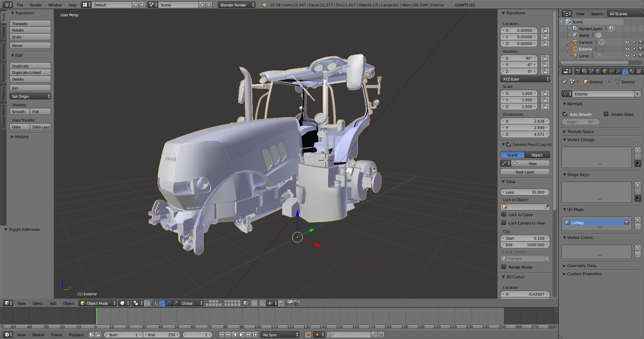Open the Render menu
This screenshot has height=339, width=644.
(x=36, y=5)
